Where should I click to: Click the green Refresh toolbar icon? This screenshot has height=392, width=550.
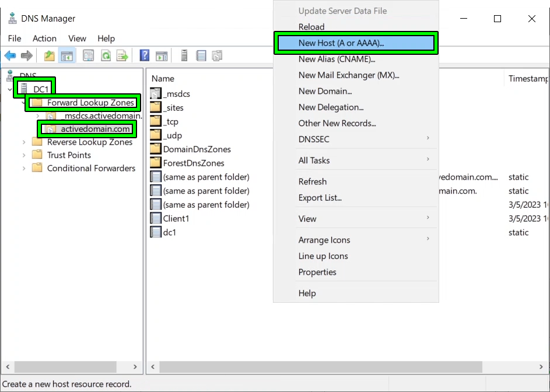tap(106, 55)
